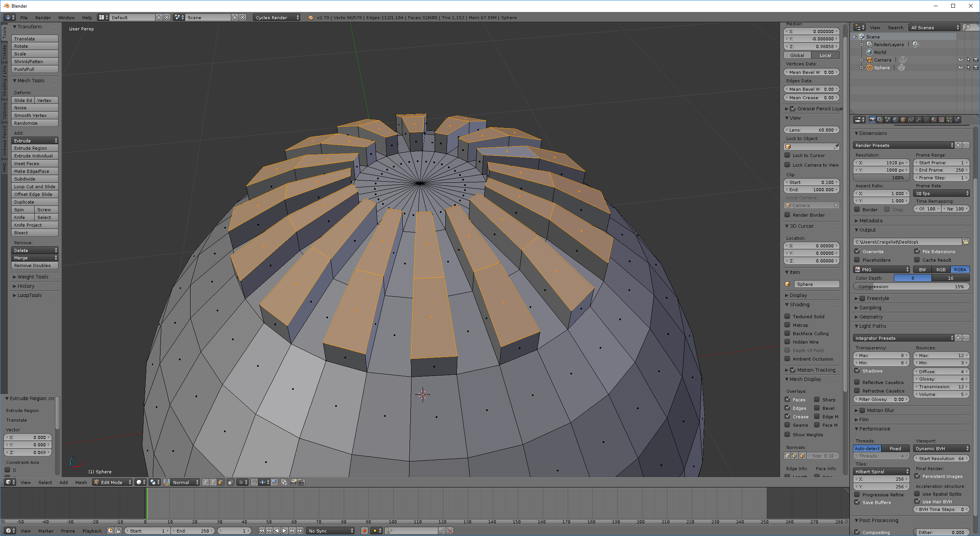This screenshot has height=536, width=980.
Task: Open the Material properties sphere icon
Action: pyautogui.click(x=934, y=120)
